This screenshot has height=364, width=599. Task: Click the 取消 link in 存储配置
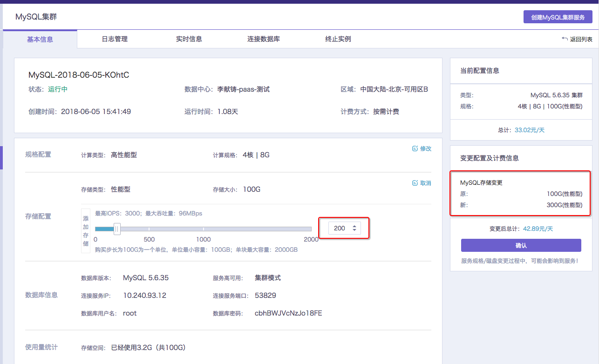426,183
